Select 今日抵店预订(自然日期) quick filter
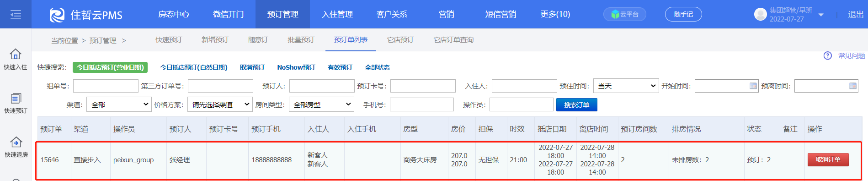The width and height of the screenshot is (868, 181). click(193, 67)
